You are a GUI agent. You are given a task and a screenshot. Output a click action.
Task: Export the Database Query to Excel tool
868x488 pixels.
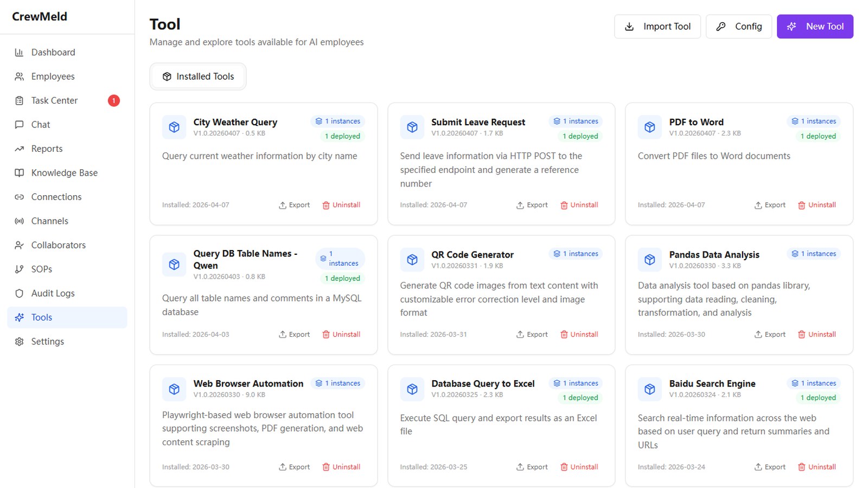pos(532,467)
